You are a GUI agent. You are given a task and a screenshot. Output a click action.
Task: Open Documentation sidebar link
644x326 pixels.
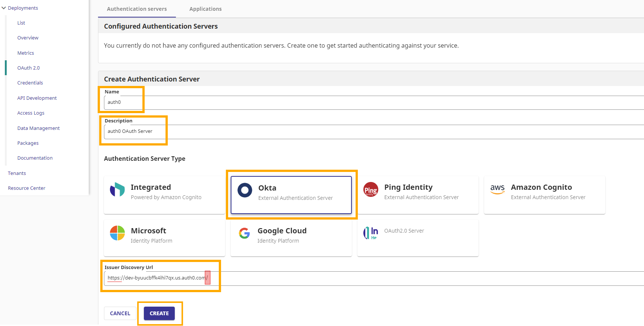tap(35, 158)
